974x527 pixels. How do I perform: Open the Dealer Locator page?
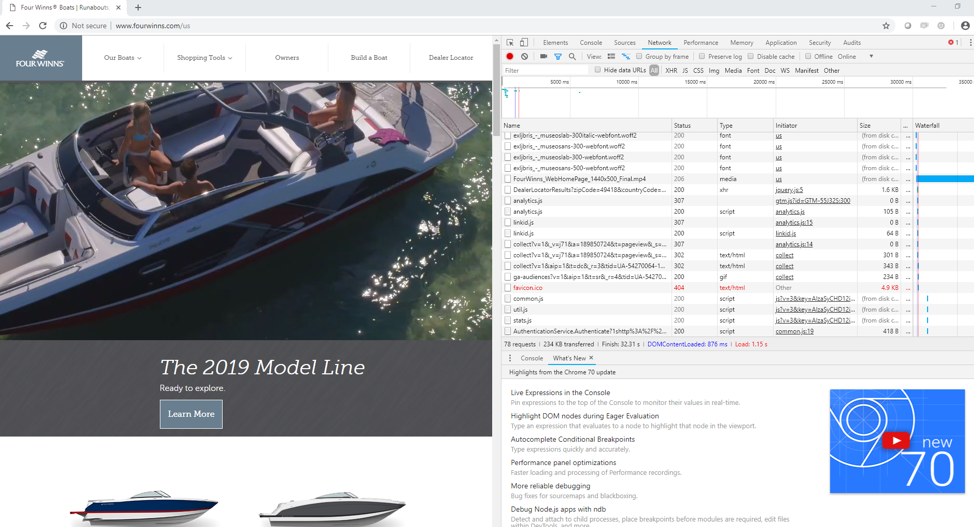(451, 58)
